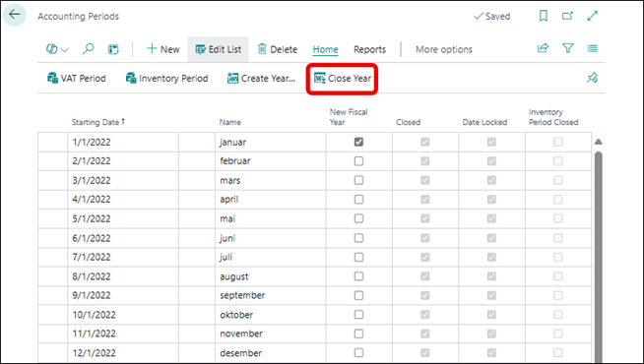
Task: Click the Create Year action
Action: click(261, 78)
